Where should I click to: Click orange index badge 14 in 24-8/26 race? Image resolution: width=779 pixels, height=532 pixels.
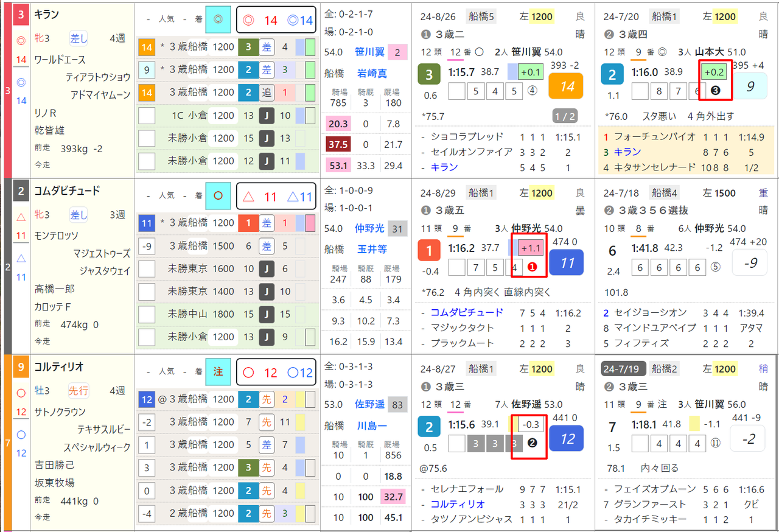click(x=566, y=86)
